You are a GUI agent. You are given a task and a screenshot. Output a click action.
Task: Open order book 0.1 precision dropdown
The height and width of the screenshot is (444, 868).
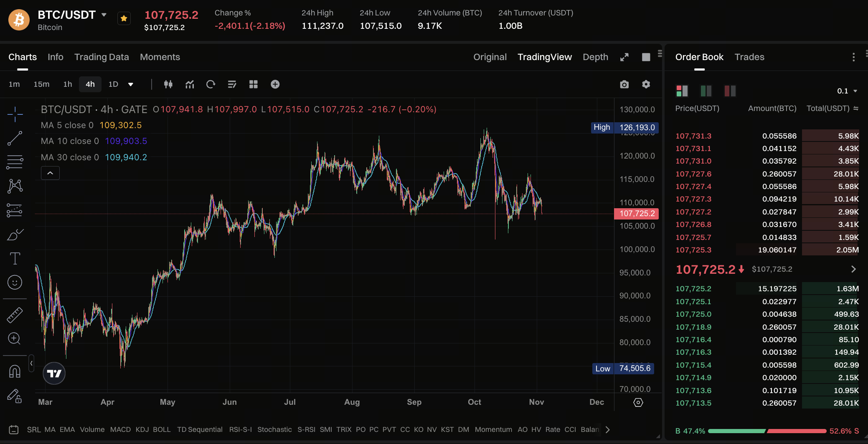pos(847,91)
